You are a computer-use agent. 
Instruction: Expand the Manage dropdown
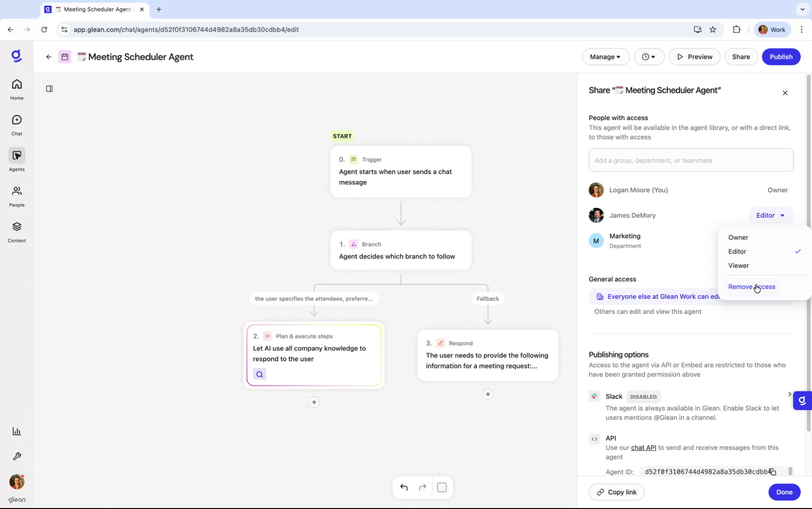click(x=605, y=57)
